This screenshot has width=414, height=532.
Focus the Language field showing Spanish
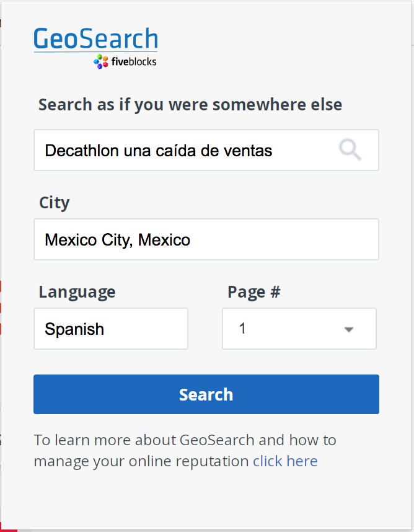(x=111, y=329)
